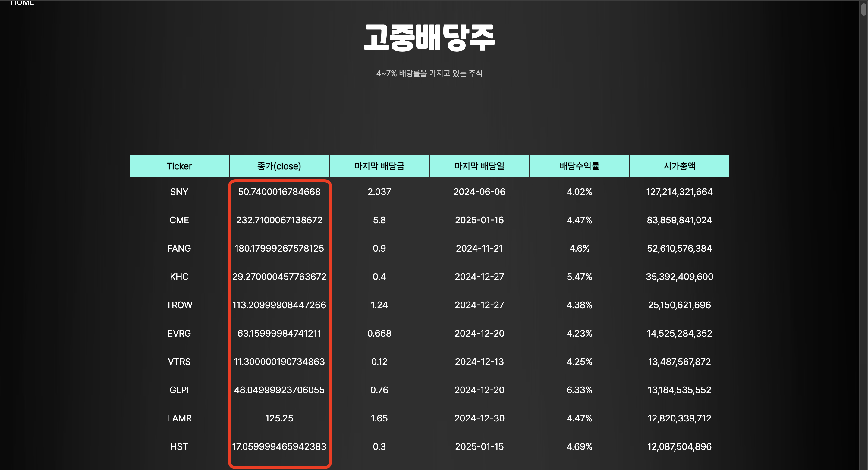The width and height of the screenshot is (868, 470).
Task: Click the dividend yield 4.6%
Action: pos(580,248)
